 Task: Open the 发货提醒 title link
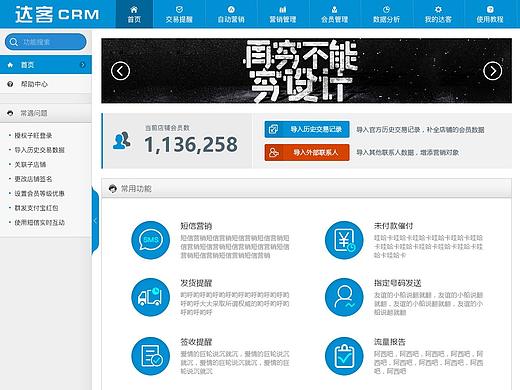tap(196, 283)
